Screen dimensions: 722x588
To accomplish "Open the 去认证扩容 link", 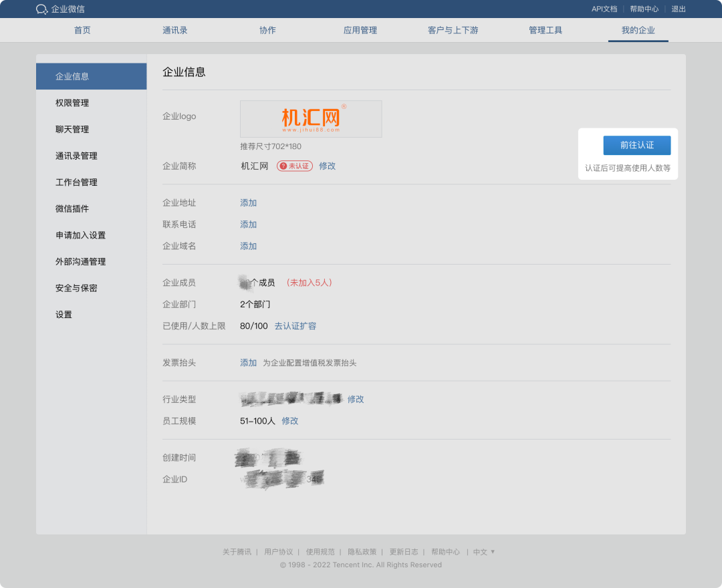I will pos(295,325).
